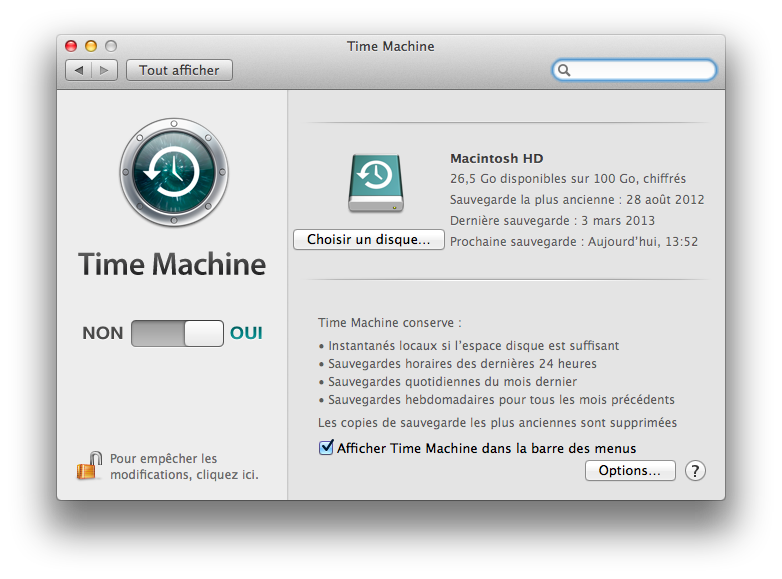Toggle the Time Machine NON/OUI switch
The image size is (782, 579).
(177, 333)
